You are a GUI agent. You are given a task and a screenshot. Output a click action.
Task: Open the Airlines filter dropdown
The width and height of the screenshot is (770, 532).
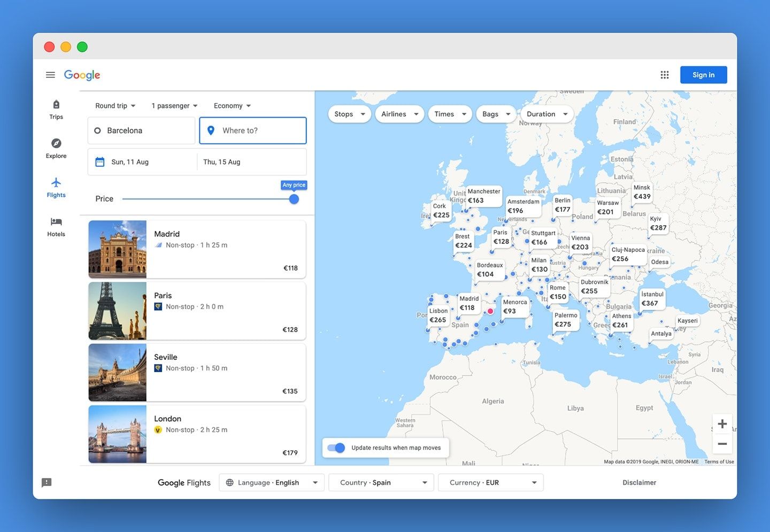[399, 114]
